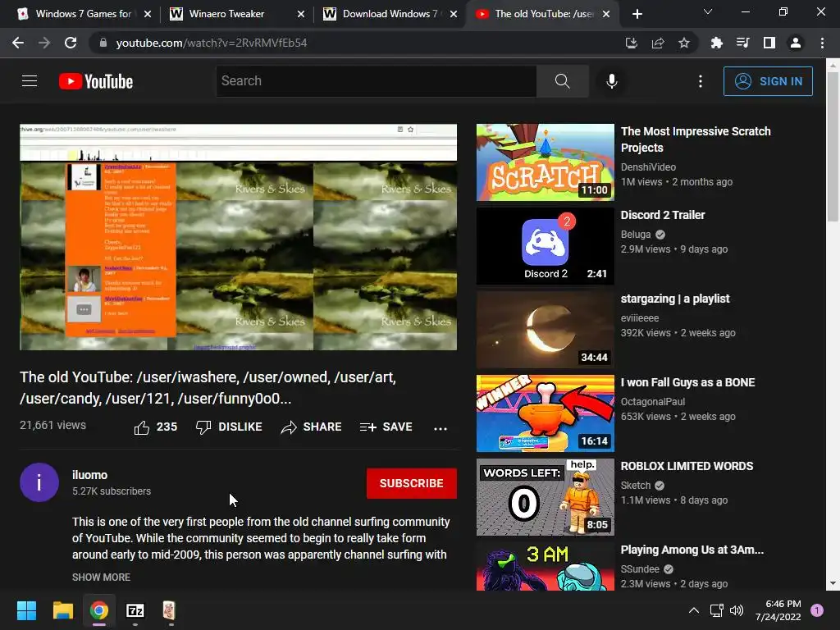The height and width of the screenshot is (630, 840).
Task: Visit OctagonalPaul channel
Action: (652, 401)
